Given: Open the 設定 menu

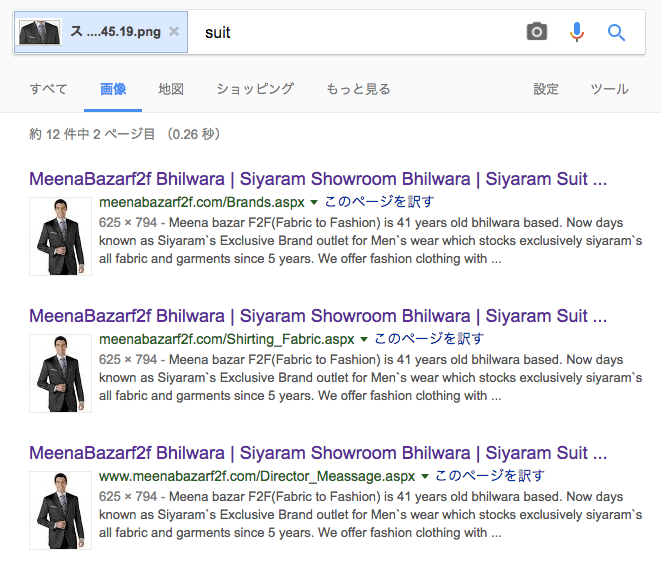Looking at the screenshot, I should [546, 89].
